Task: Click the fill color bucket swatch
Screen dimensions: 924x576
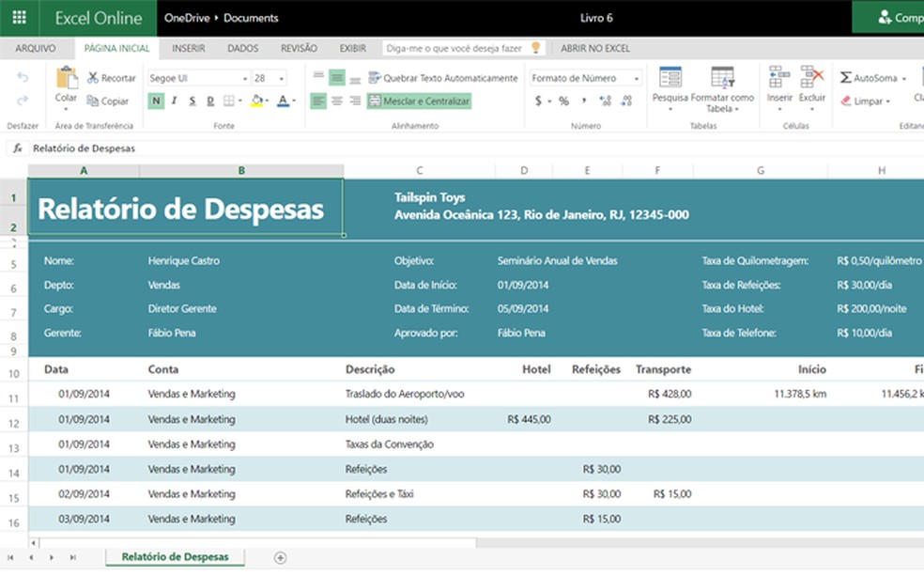Action: tap(256, 101)
